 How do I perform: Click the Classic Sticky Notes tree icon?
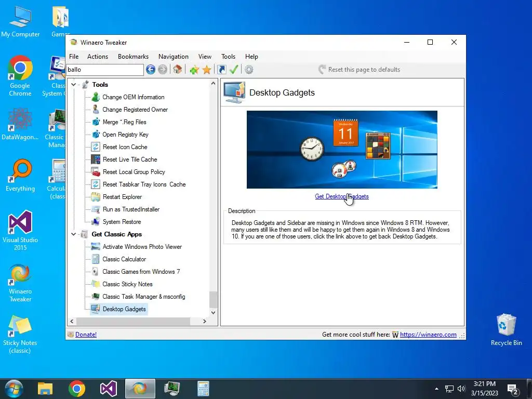(96, 284)
